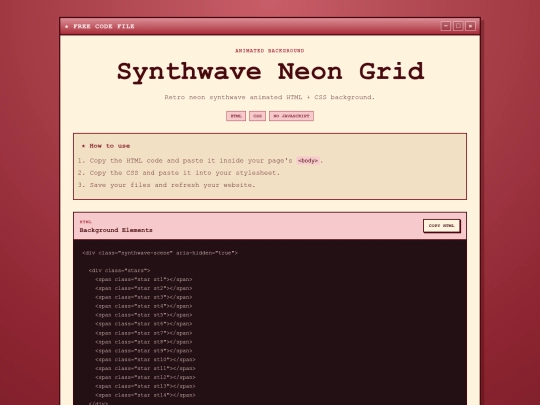Click the span star st1 code line
This screenshot has width=540, height=405.
[144, 279]
